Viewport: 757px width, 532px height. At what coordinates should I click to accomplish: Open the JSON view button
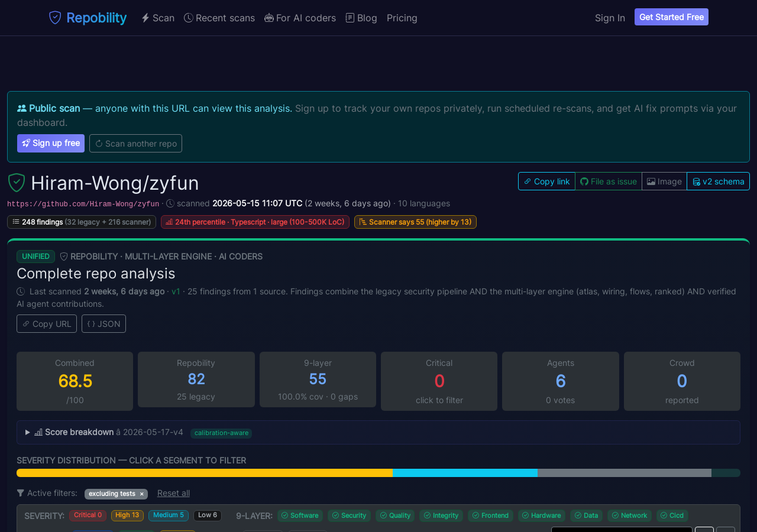click(103, 324)
